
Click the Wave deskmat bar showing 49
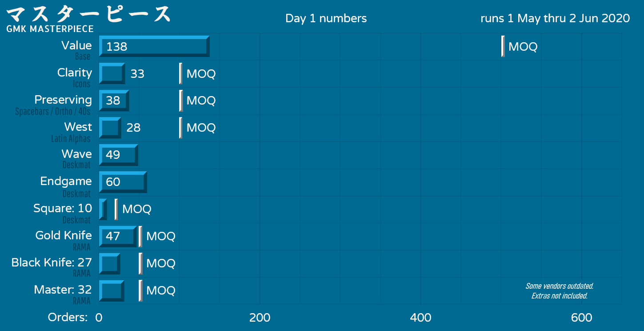[119, 155]
